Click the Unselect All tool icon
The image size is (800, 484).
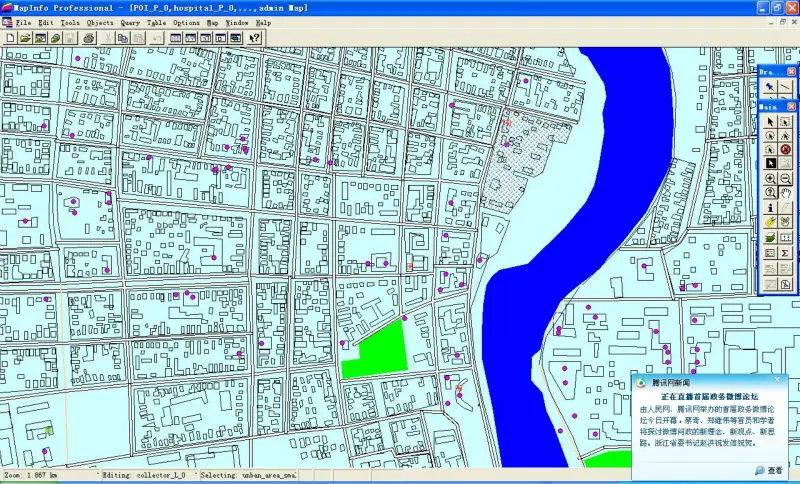[x=786, y=149]
